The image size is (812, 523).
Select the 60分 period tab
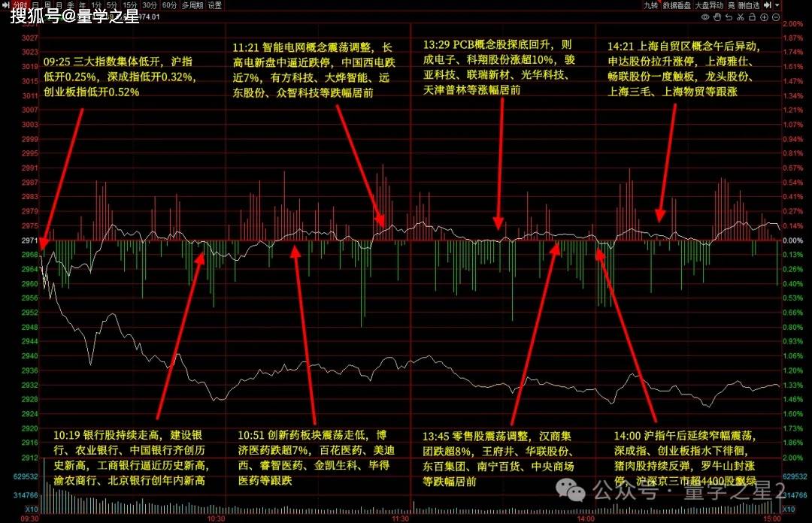[x=169, y=5]
